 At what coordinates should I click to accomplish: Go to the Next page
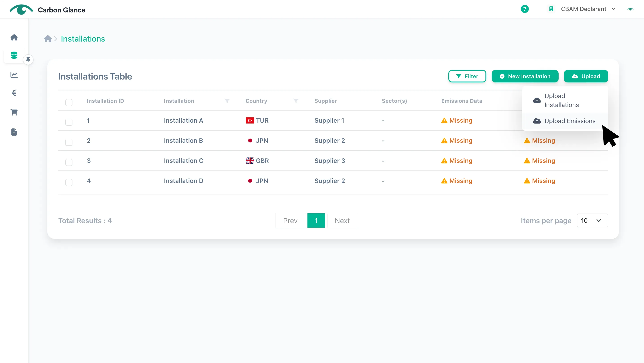click(x=342, y=220)
